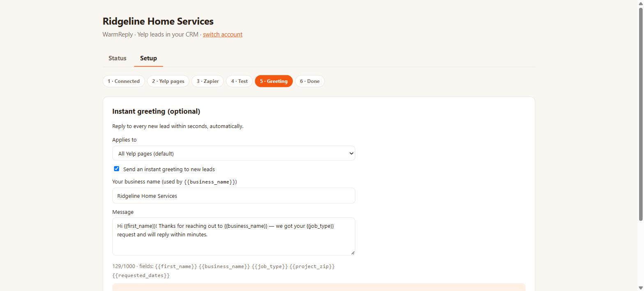644x291 pixels.
Task: Select step 5 · Greeting pill
Action: coord(274,81)
